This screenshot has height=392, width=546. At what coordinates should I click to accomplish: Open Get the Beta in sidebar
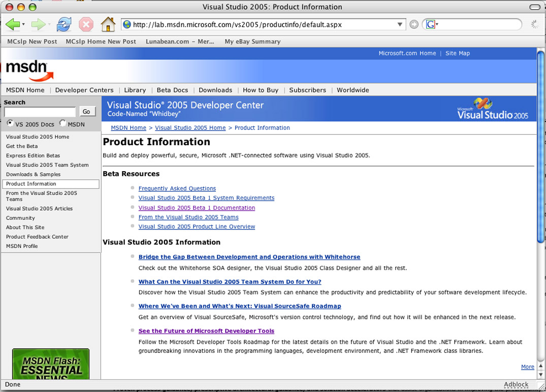22,146
